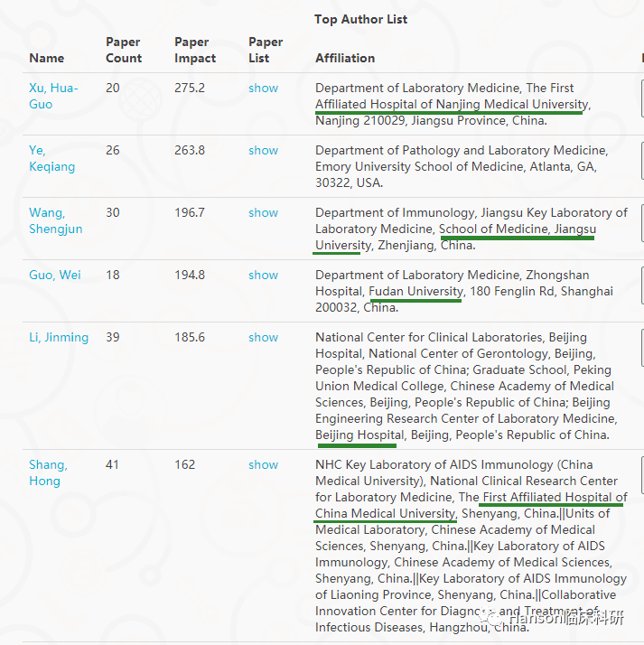The height and width of the screenshot is (645, 644).
Task: Select paper impact value 196.7
Action: [189, 212]
